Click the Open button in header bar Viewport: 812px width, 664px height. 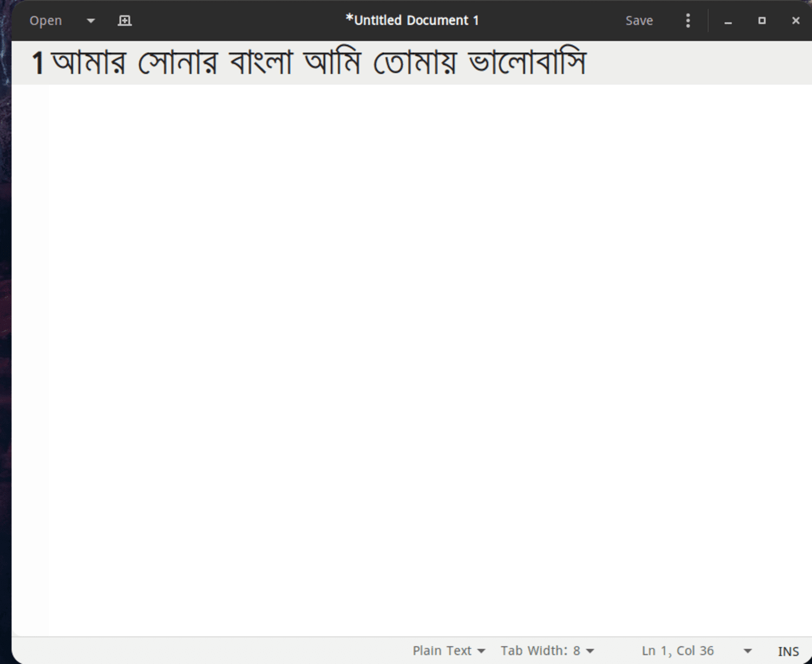coord(45,21)
